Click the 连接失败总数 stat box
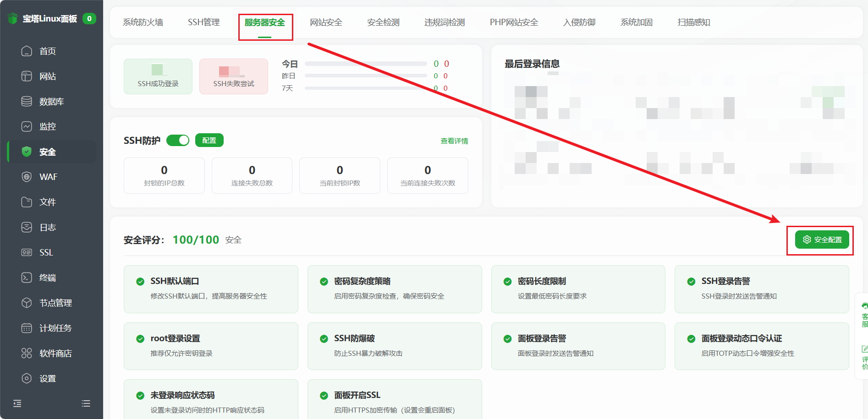This screenshot has height=419, width=868. click(x=252, y=176)
